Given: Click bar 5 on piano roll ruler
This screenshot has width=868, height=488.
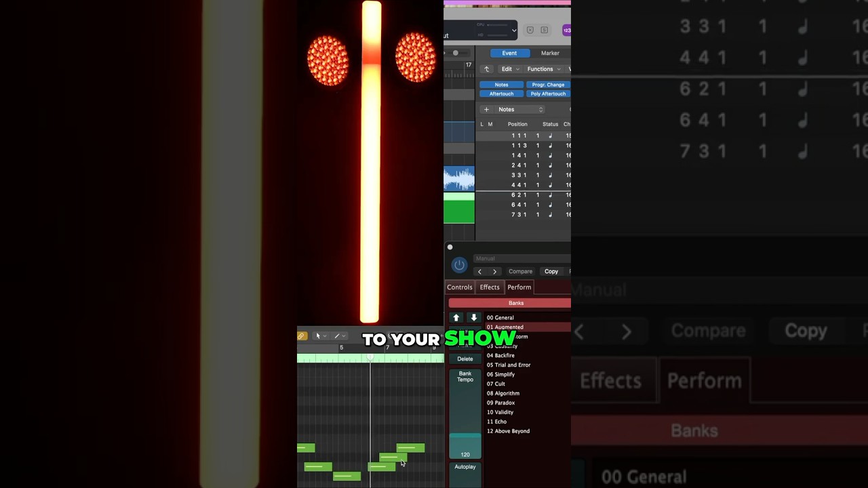Looking at the screenshot, I should tap(341, 348).
